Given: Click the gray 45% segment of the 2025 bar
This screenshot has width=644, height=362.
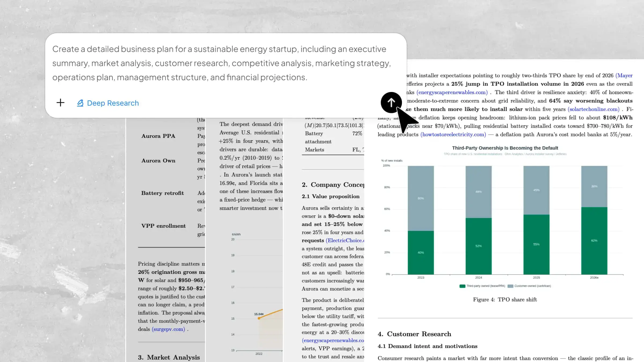Looking at the screenshot, I should (x=536, y=190).
